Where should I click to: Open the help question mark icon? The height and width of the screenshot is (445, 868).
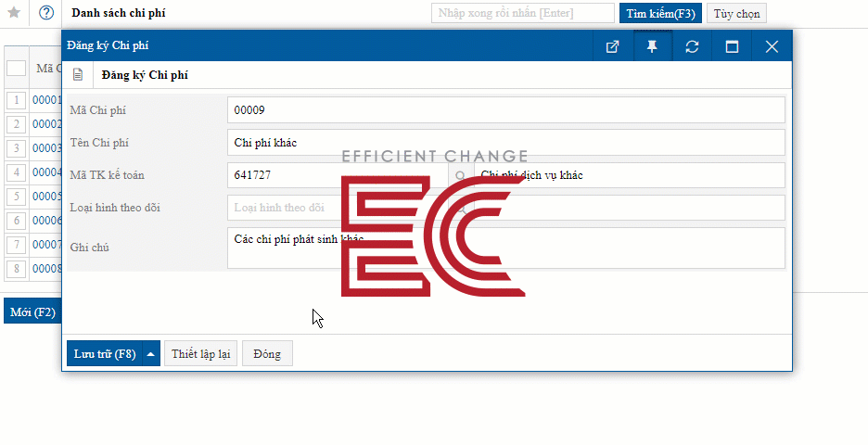[x=46, y=13]
